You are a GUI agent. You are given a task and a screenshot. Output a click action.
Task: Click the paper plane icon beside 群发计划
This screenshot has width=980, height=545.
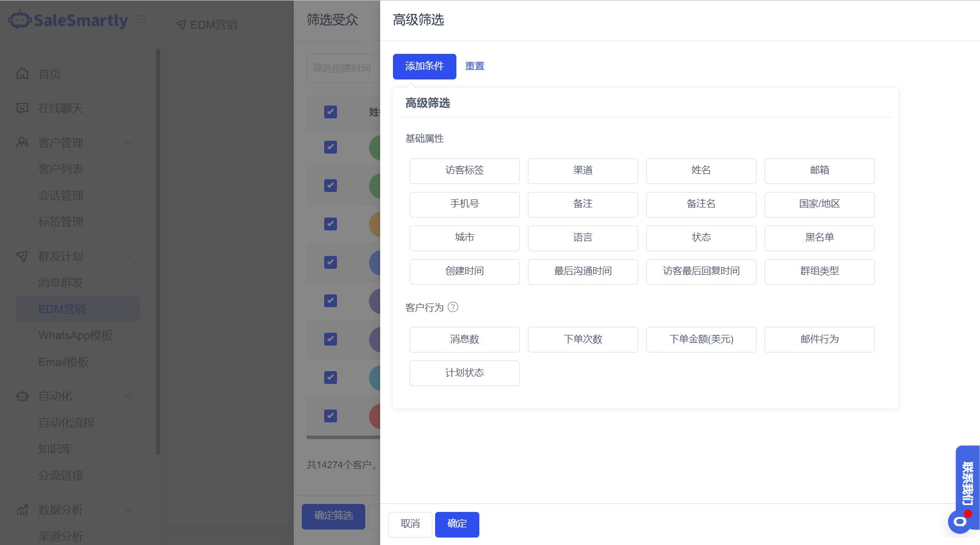[22, 257]
